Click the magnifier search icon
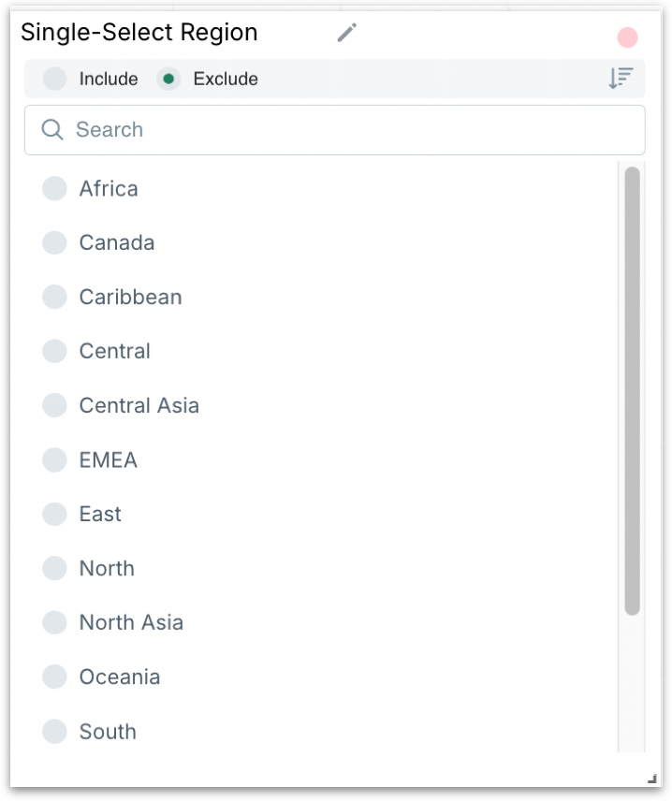 coord(52,130)
